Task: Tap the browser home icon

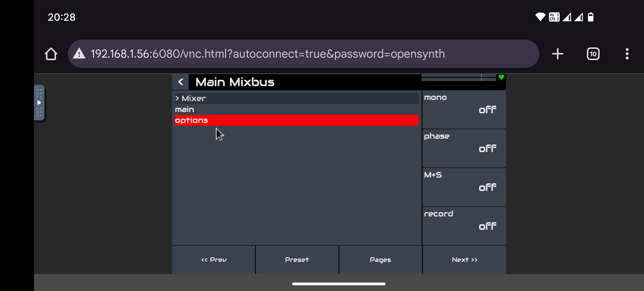Action: pyautogui.click(x=51, y=54)
